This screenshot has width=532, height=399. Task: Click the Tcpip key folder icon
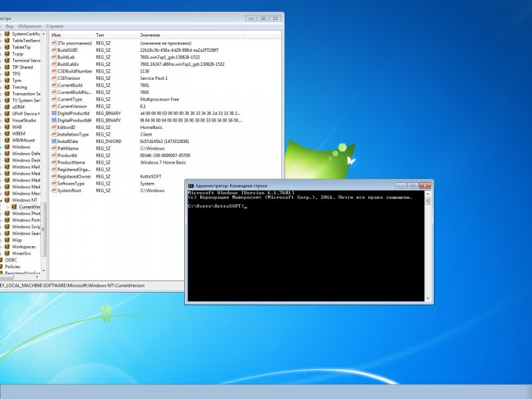point(7,54)
